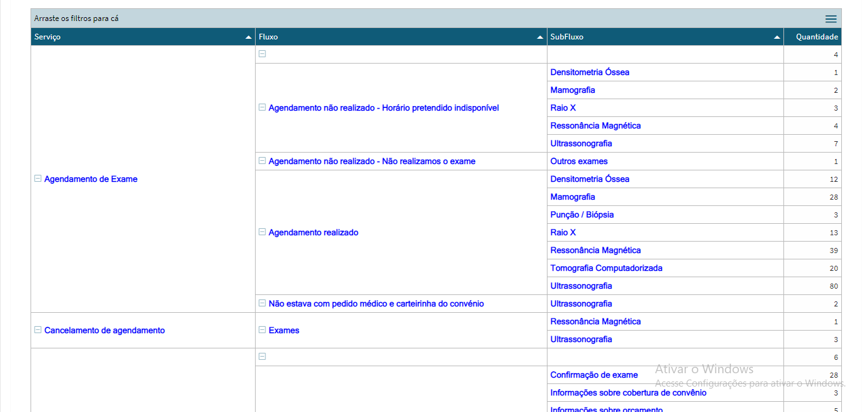Screen dimensions: 868x412
Task: Click Raio X with quantity 3
Action: (563, 108)
